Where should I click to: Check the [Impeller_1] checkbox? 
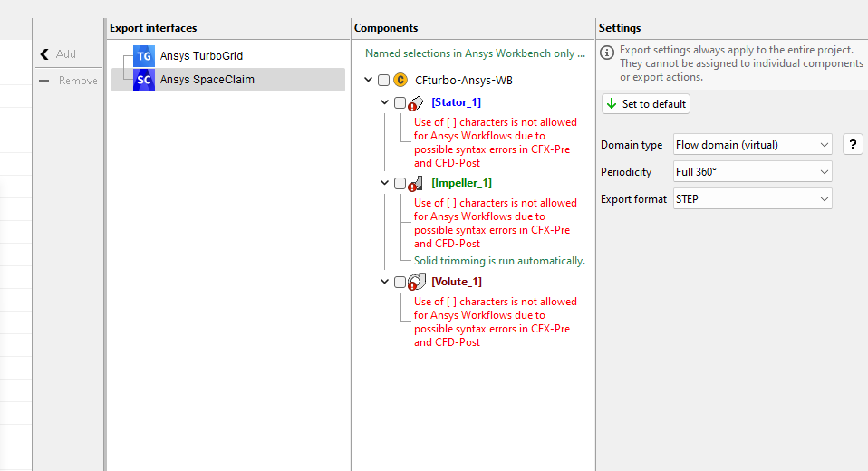click(400, 183)
